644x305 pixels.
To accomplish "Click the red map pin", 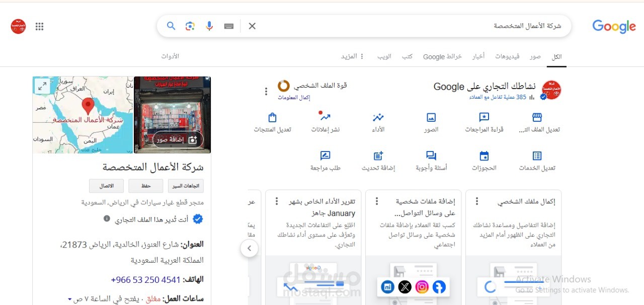I will click(x=88, y=107).
